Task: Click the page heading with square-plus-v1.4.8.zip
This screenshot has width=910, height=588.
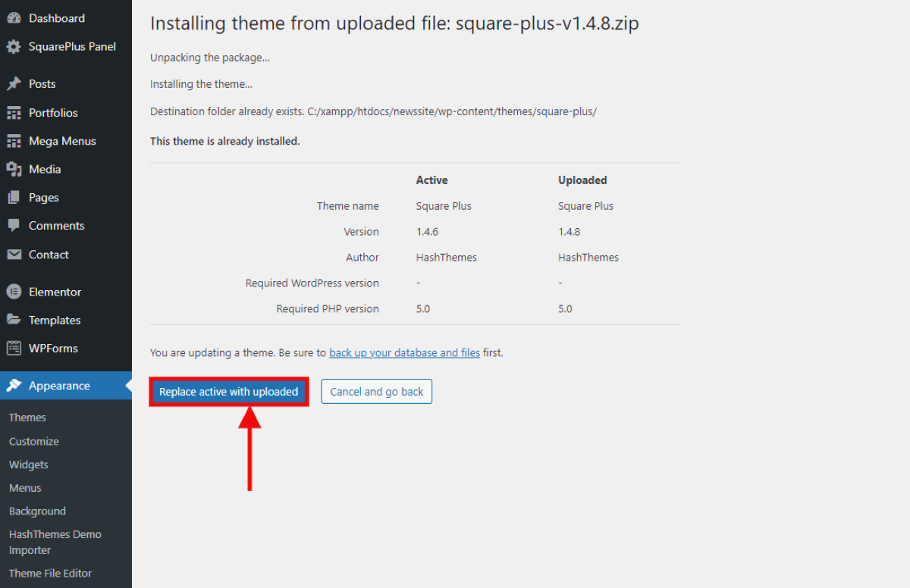Action: 394,23
